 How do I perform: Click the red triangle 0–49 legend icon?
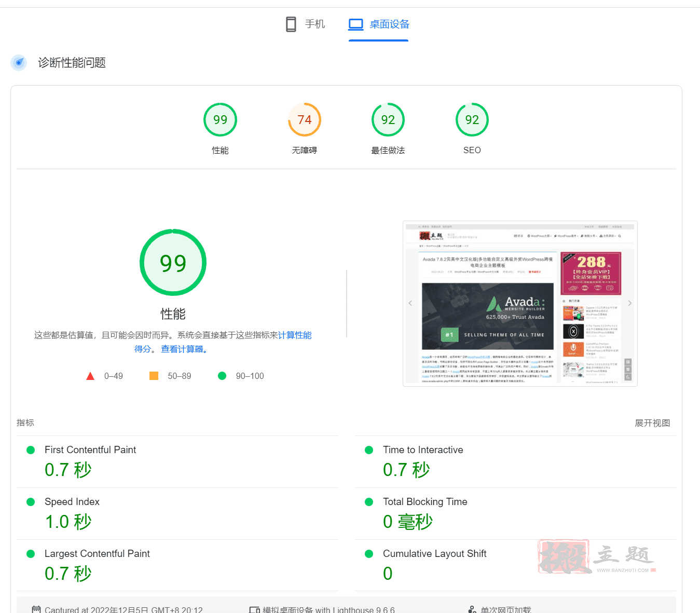coord(90,376)
